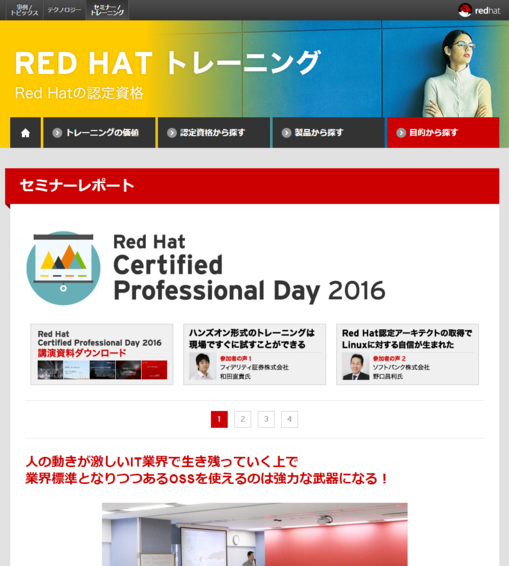Click the presentation screen event icon
The width and height of the screenshot is (509, 566).
[x=64, y=268]
